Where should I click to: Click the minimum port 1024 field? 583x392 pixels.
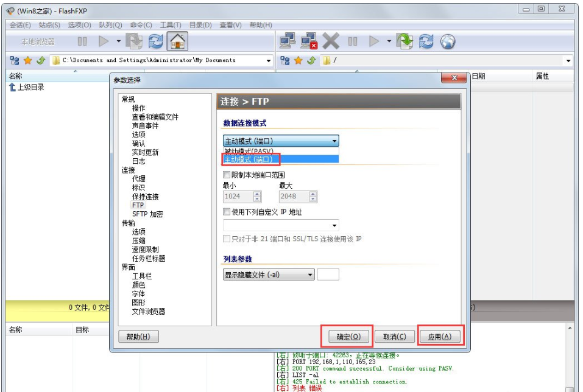click(x=238, y=196)
